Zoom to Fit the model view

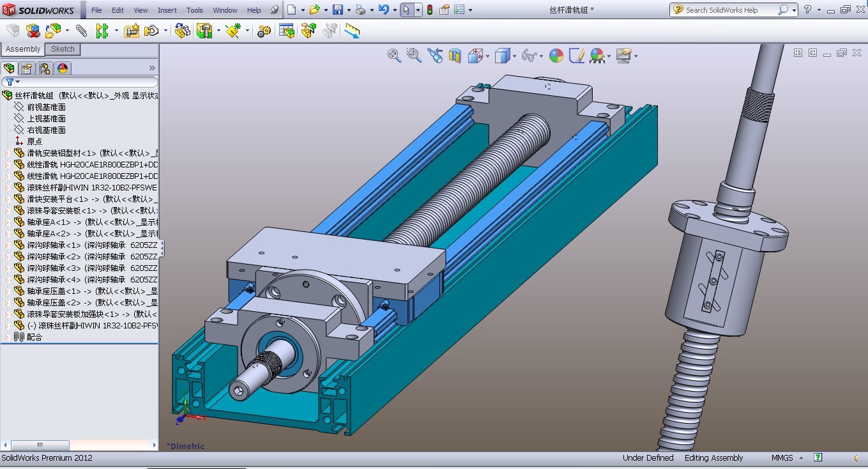point(394,56)
